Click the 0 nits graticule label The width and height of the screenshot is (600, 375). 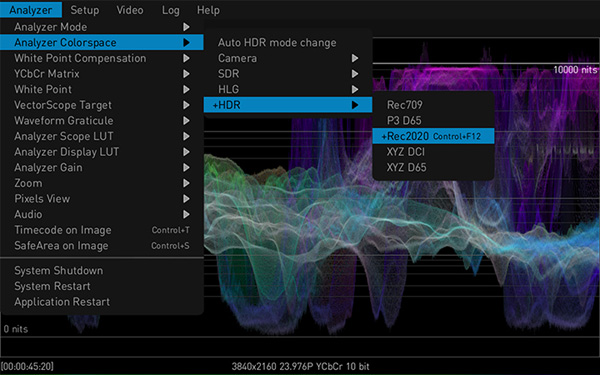[16, 329]
